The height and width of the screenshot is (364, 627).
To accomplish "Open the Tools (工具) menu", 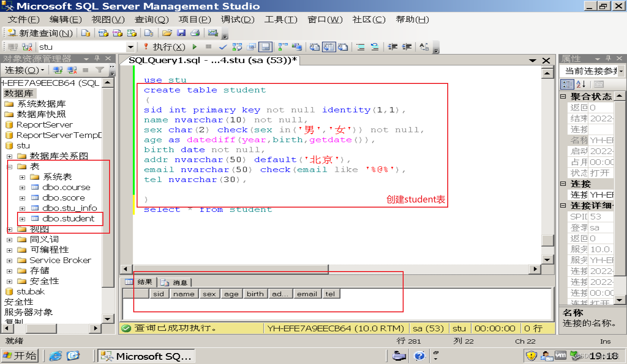I will (281, 19).
